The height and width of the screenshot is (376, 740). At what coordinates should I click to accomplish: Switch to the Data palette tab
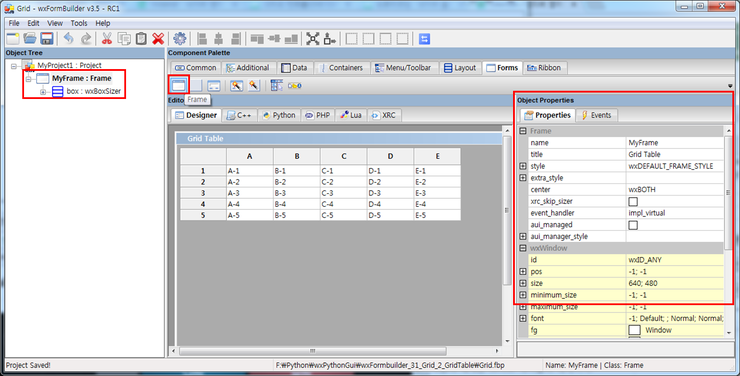(294, 68)
